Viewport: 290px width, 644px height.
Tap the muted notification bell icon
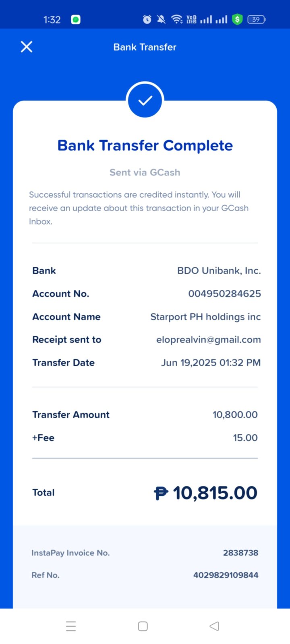tap(161, 19)
